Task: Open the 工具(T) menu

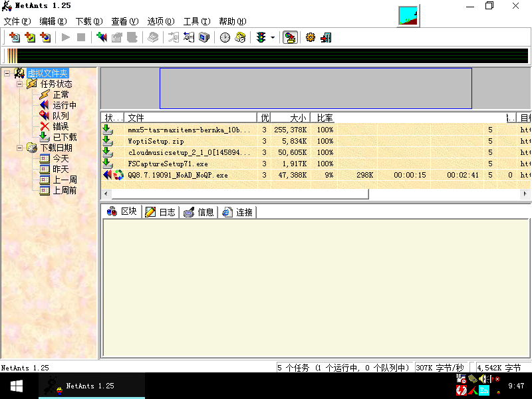Action: click(197, 21)
